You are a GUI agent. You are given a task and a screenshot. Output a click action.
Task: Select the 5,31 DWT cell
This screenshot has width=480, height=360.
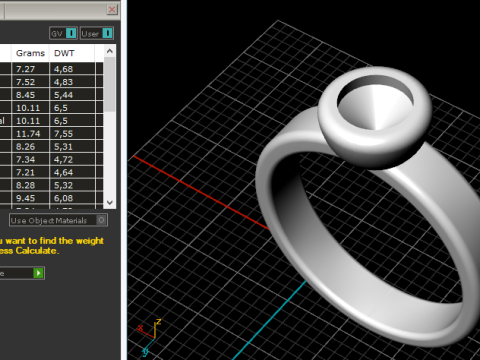point(72,146)
